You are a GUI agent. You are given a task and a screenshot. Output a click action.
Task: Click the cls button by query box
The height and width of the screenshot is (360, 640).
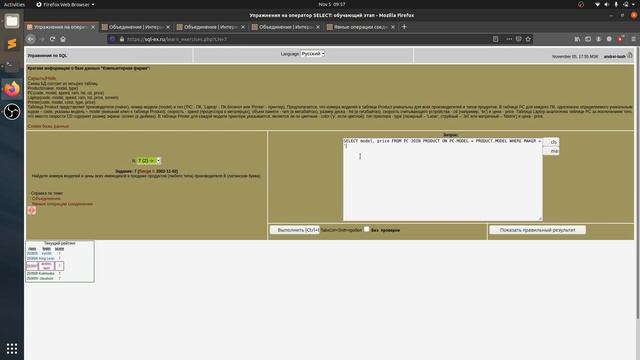pyautogui.click(x=551, y=142)
